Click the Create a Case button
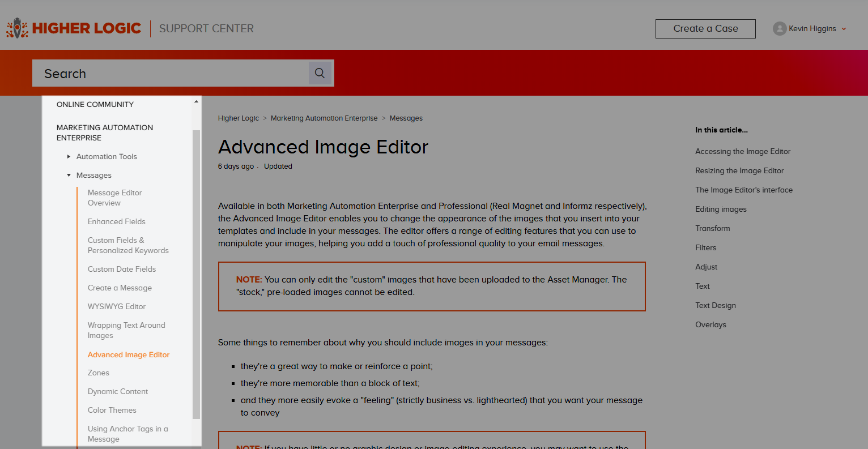Viewport: 868px width, 449px height. pyautogui.click(x=705, y=29)
